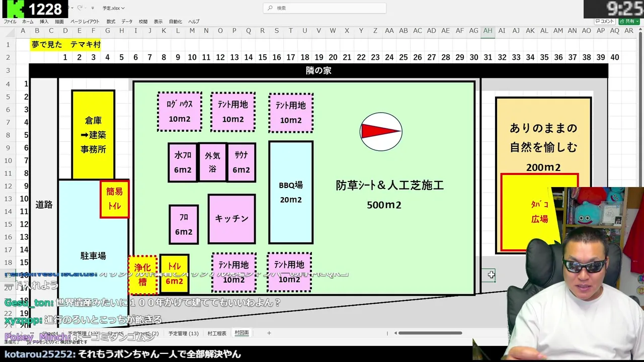Viewport: 644px width, 362px height.
Task: Click the red north arrow compass shape
Action: click(x=381, y=132)
